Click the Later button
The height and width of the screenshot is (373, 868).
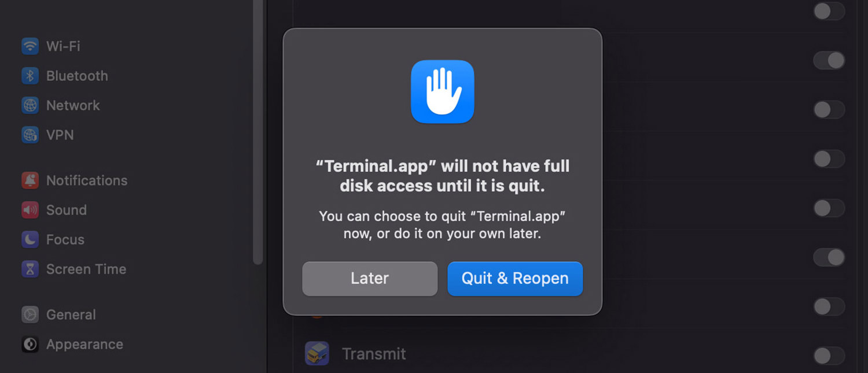370,279
